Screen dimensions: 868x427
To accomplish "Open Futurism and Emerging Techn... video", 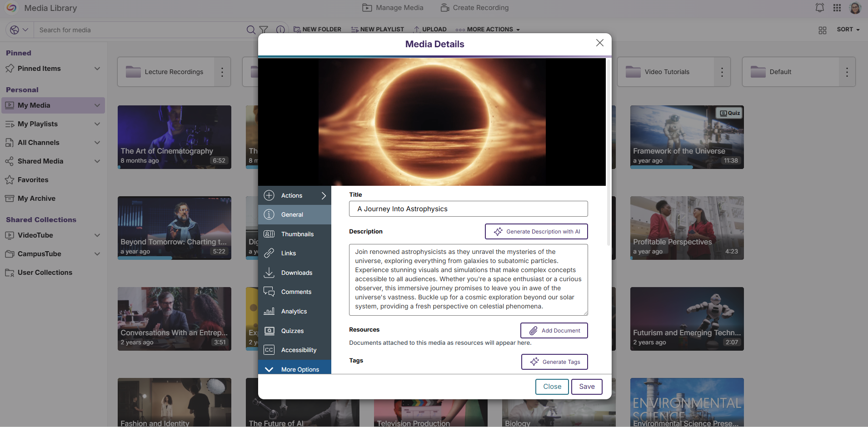I will [x=687, y=319].
